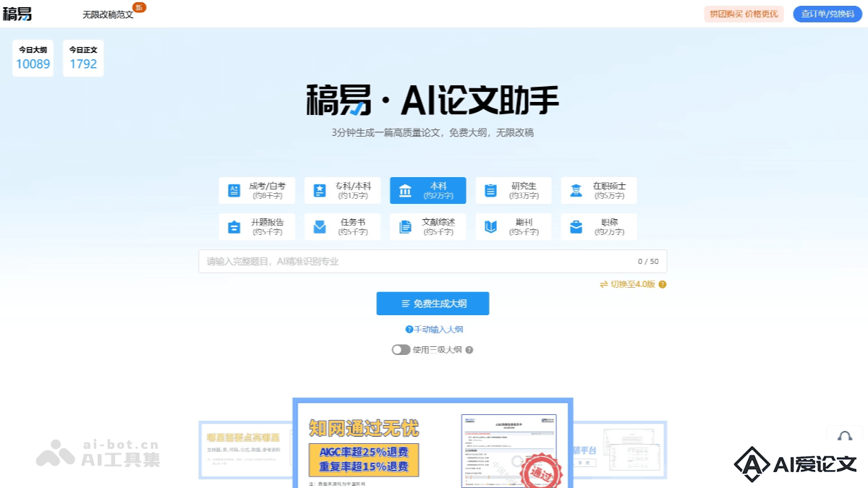The width and height of the screenshot is (868, 488).
Task: Click the 专科/本科 star document icon
Action: tap(320, 191)
